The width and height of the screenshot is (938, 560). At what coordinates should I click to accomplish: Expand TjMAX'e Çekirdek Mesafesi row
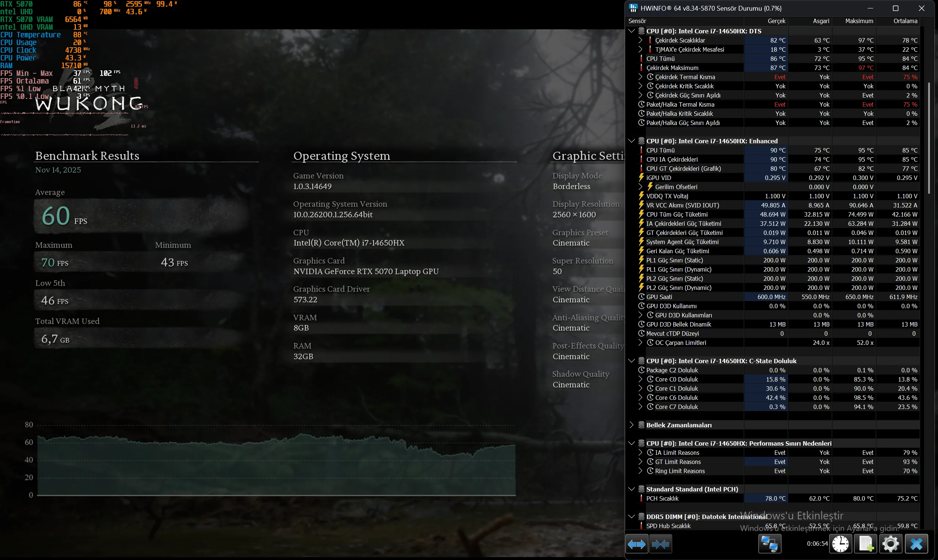click(x=640, y=49)
